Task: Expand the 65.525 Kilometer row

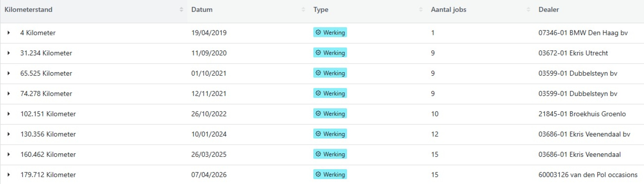Action: point(9,73)
